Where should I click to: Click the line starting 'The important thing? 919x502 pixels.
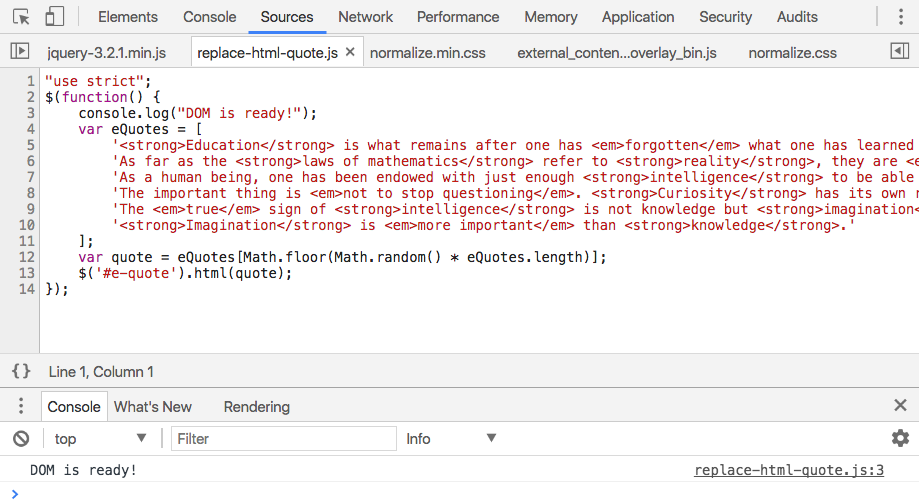tap(515, 193)
